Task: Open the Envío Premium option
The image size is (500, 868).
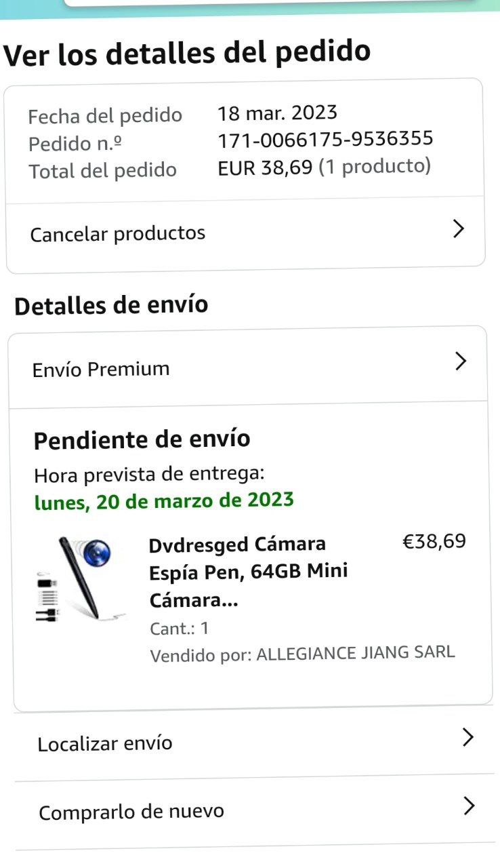Action: [x=101, y=370]
